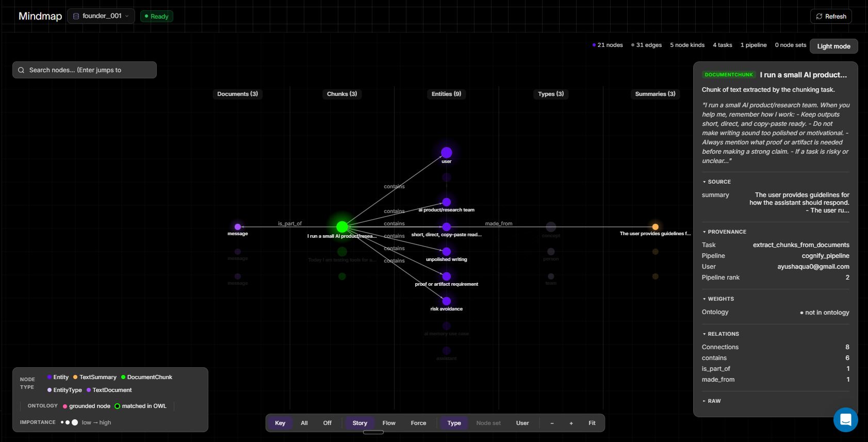The height and width of the screenshot is (442, 868).
Task: Select the green document chunk node
Action: pos(342,227)
